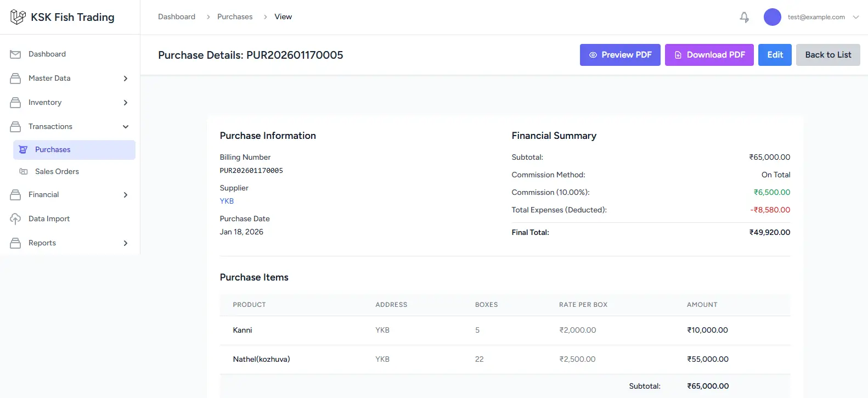The width and height of the screenshot is (868, 398).
Task: Return using Back to List button
Action: point(827,55)
